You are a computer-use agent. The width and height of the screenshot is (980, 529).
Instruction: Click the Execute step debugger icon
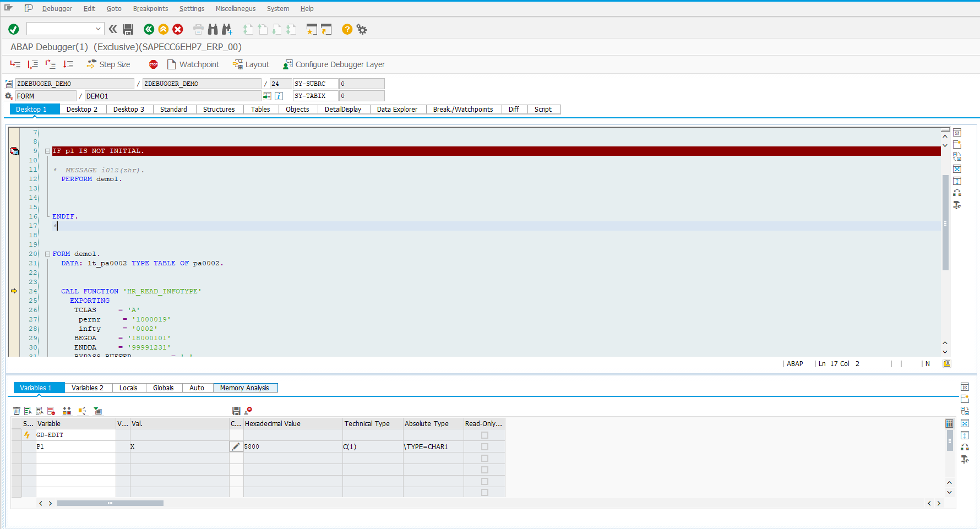click(33, 64)
